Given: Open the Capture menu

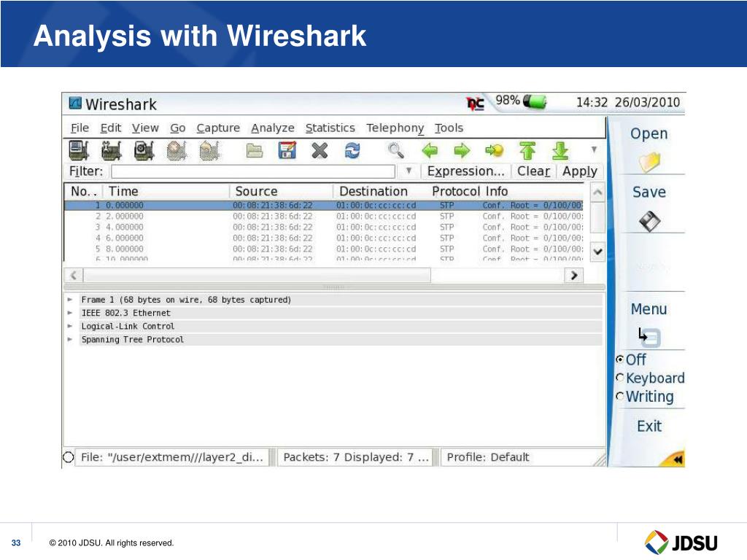Looking at the screenshot, I should point(218,128).
